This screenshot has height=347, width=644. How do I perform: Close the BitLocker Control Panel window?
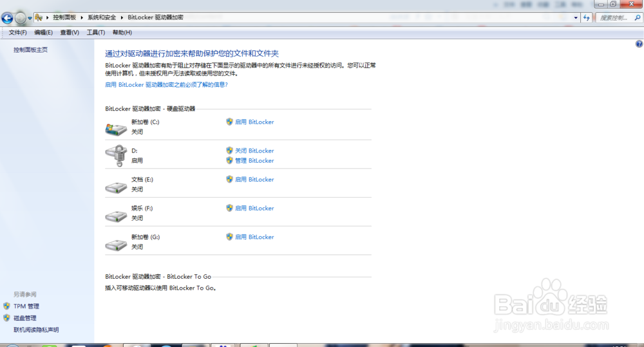pos(632,4)
